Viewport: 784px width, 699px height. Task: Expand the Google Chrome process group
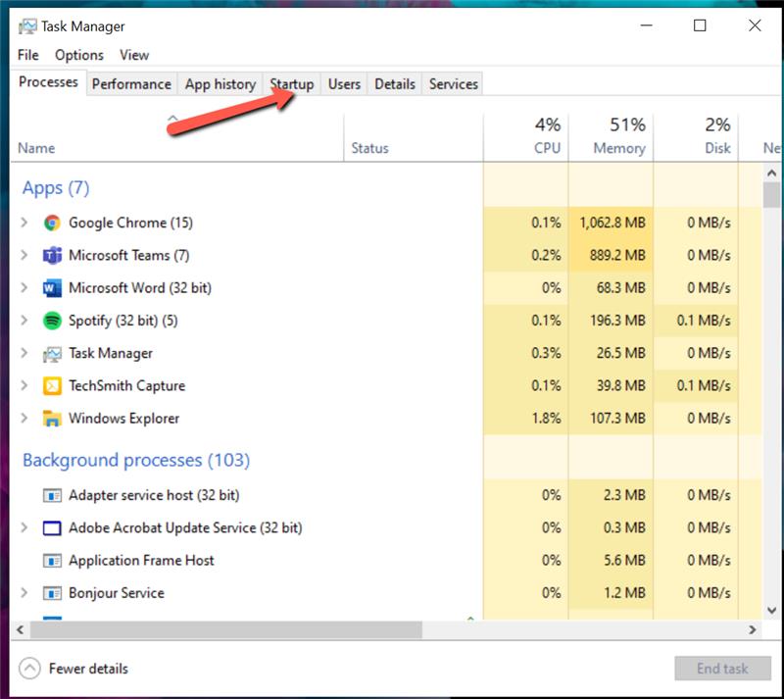(x=24, y=223)
